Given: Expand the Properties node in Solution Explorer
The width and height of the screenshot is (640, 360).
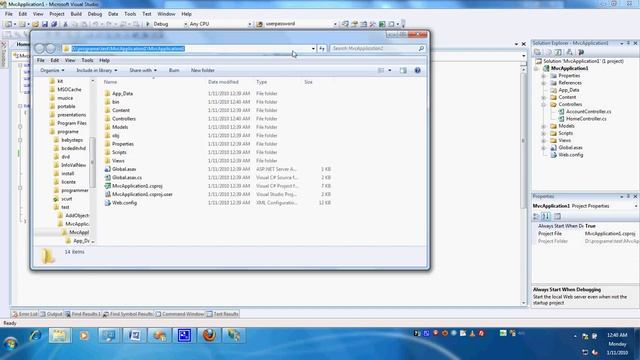Looking at the screenshot, I should tap(543, 76).
